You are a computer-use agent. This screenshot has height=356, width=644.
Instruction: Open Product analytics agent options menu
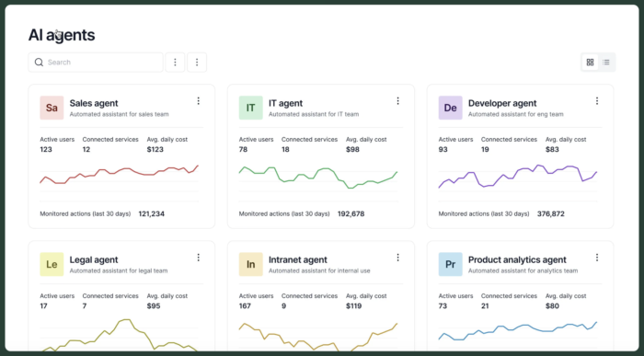click(x=597, y=258)
